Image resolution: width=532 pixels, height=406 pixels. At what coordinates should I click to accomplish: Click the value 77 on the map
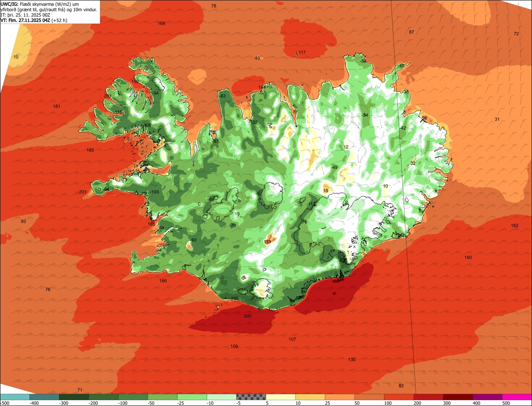[295, 112]
